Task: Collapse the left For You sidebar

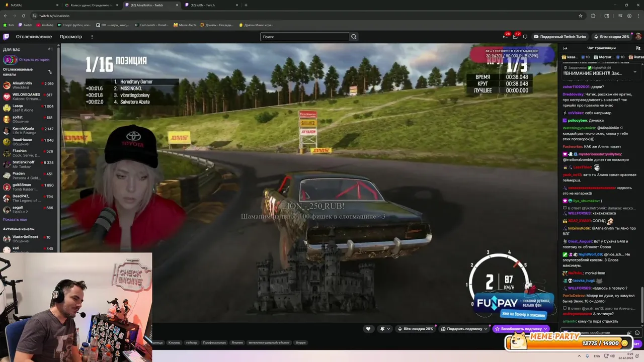Action: [50, 49]
